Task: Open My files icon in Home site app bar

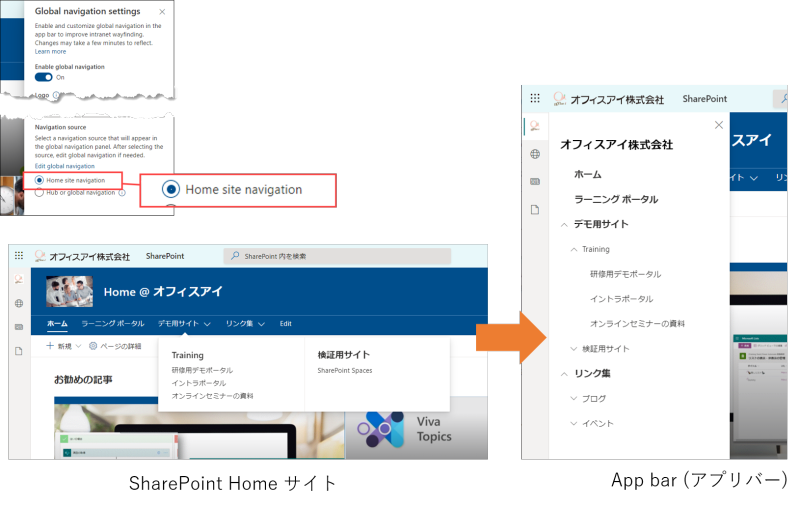Action: pos(19,351)
